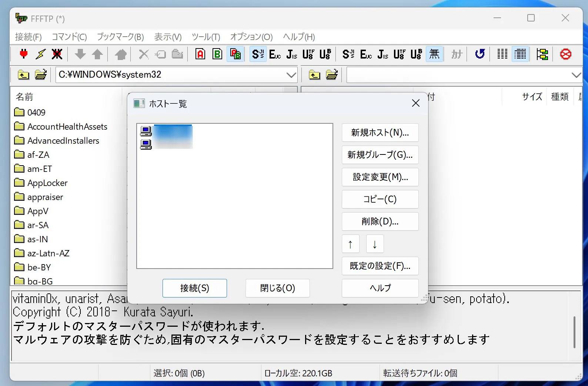Select the second host in the host list

pos(167,144)
